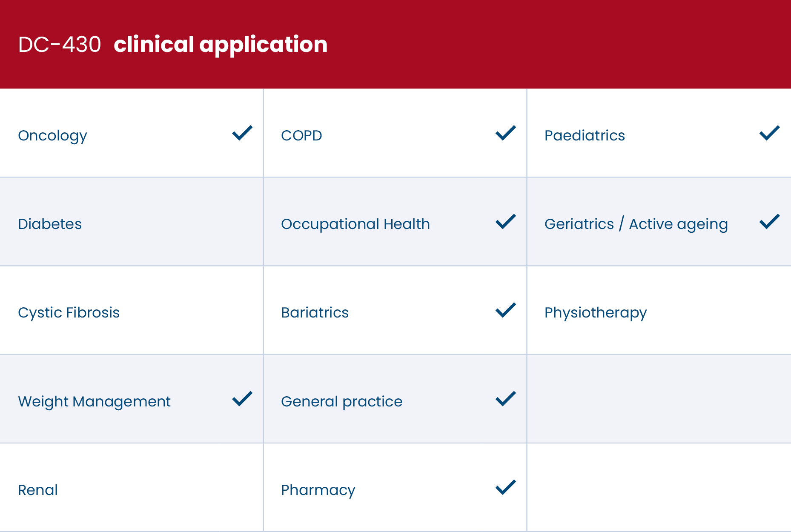This screenshot has width=791, height=532.
Task: Click the DC-430 clinical application heading
Action: click(x=173, y=44)
